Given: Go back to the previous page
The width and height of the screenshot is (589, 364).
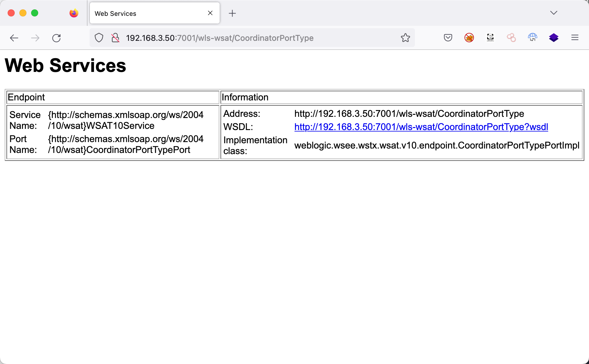Looking at the screenshot, I should pyautogui.click(x=14, y=38).
